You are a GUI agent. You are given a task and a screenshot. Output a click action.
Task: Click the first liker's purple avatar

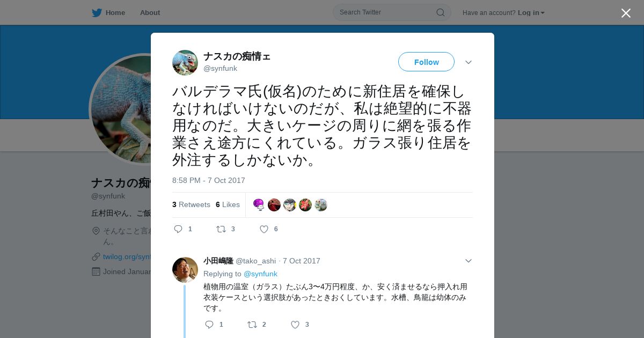(259, 204)
